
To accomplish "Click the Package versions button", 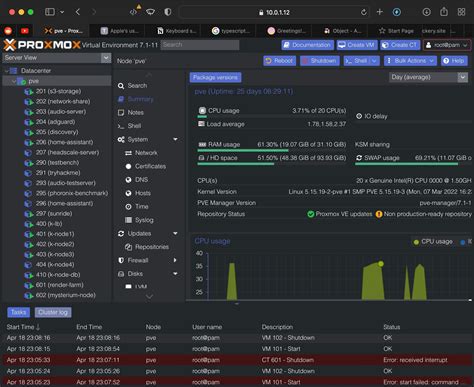I will point(215,77).
